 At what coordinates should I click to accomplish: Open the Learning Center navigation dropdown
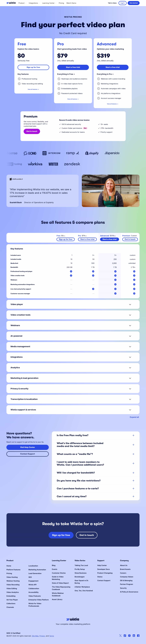49,3
